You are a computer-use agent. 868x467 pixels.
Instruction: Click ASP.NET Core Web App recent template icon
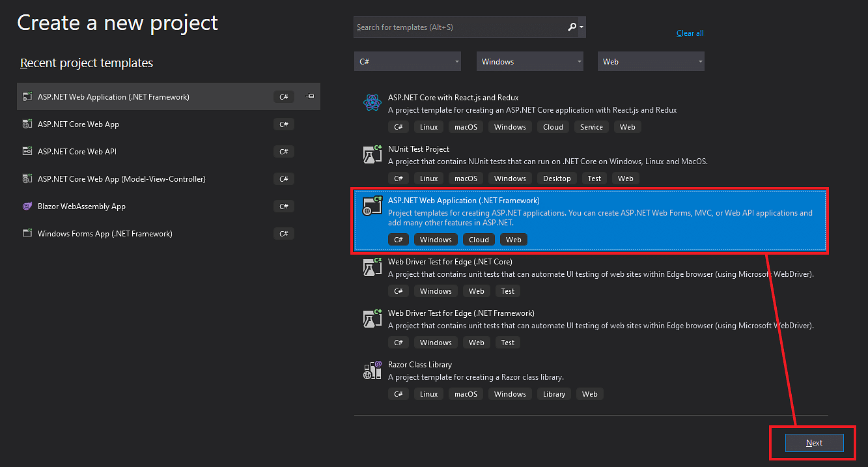27,124
